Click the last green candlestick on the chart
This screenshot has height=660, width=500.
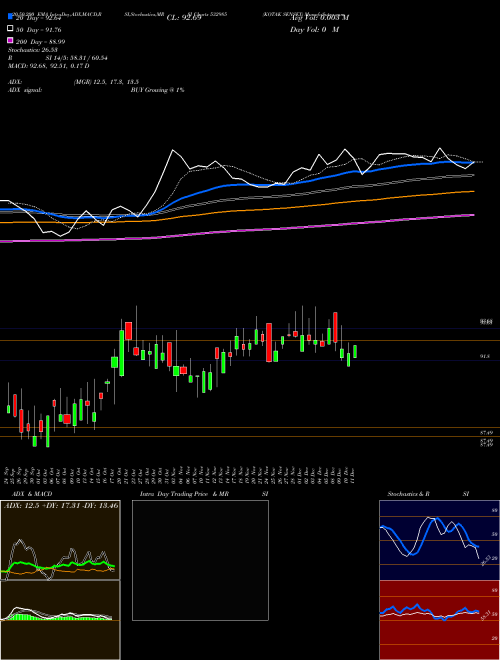click(x=355, y=351)
